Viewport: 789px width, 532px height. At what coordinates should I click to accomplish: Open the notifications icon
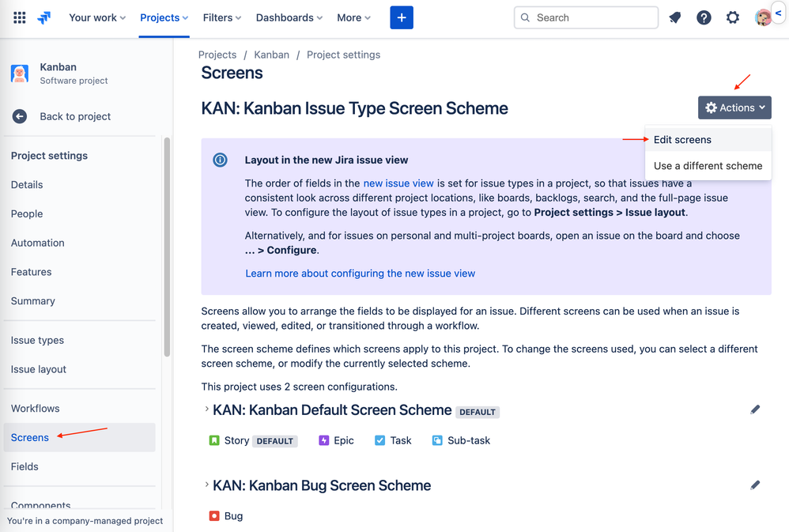pos(675,17)
